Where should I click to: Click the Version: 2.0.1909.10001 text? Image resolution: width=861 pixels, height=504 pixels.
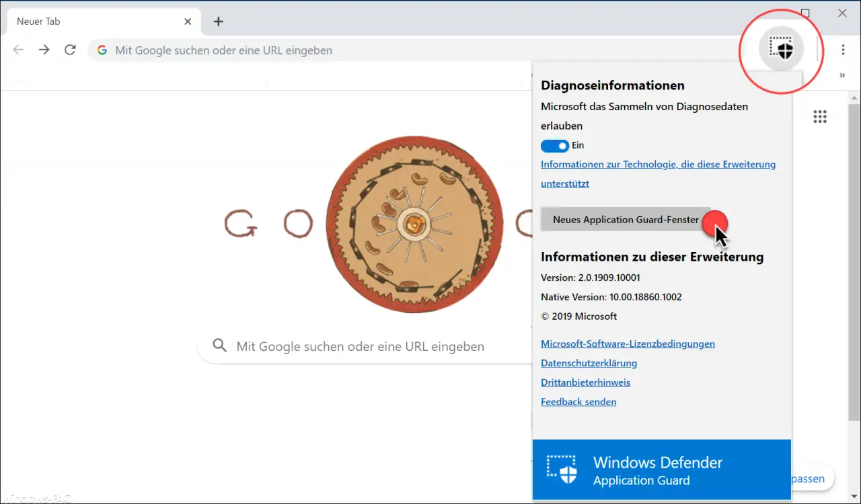(591, 278)
